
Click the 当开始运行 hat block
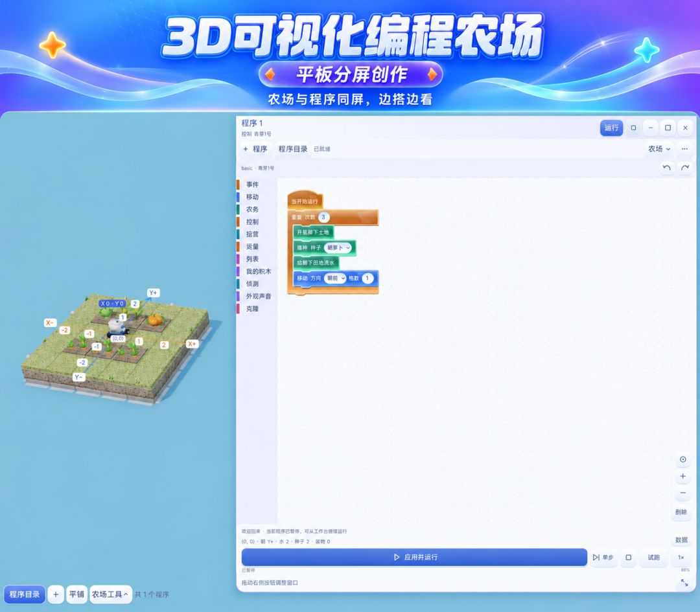(x=305, y=201)
